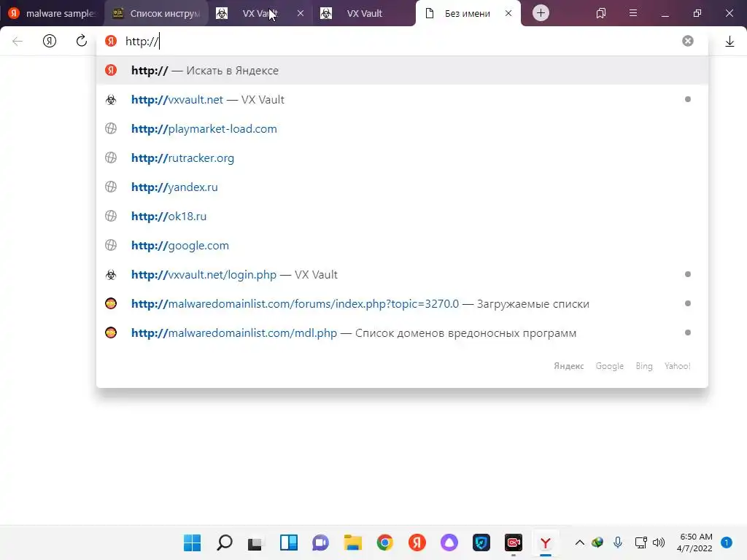Click dot marker on vxvault.net row
Image resolution: width=747 pixels, height=560 pixels.
[x=687, y=99]
